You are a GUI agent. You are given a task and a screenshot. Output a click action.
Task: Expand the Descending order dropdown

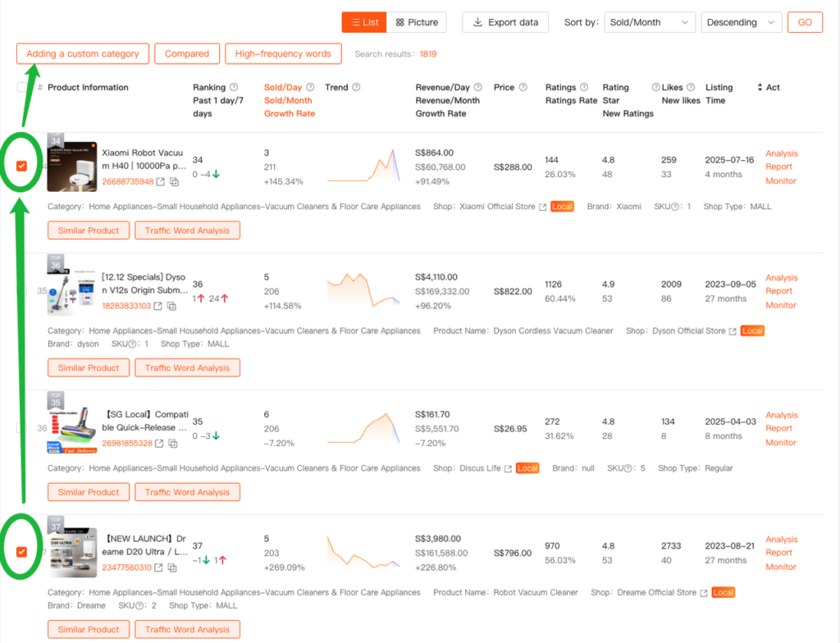(741, 22)
